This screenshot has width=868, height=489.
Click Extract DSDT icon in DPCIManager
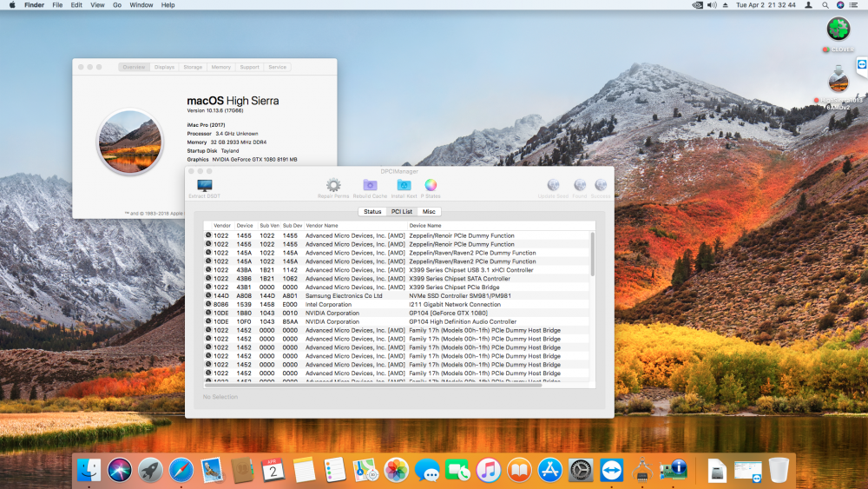204,186
